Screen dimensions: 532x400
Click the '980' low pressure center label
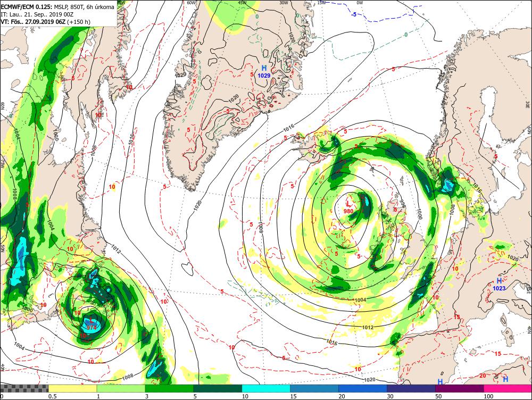(348, 211)
